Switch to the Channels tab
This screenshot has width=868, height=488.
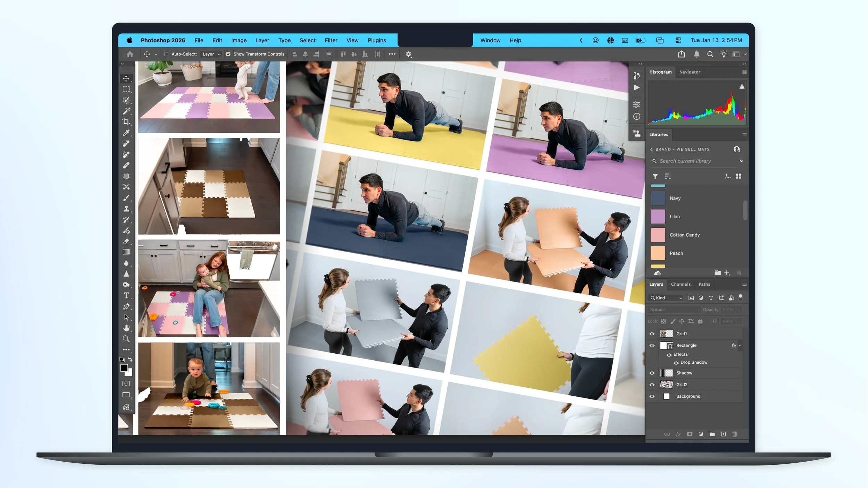[x=681, y=284]
